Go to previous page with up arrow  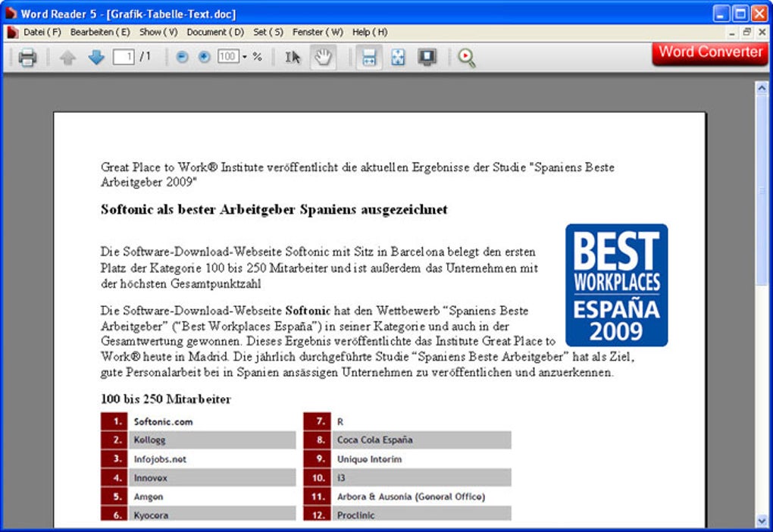67,58
